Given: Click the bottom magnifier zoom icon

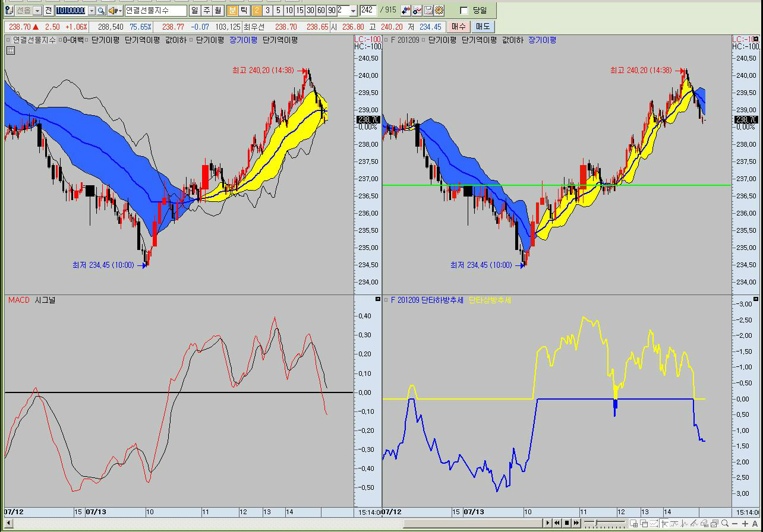Looking at the screenshot, I should pos(724,523).
